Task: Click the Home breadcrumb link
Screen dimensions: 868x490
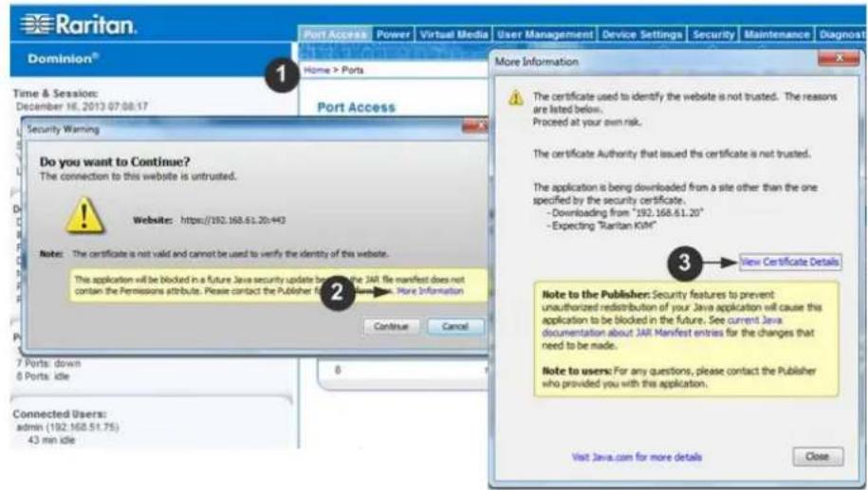Action: [x=317, y=70]
